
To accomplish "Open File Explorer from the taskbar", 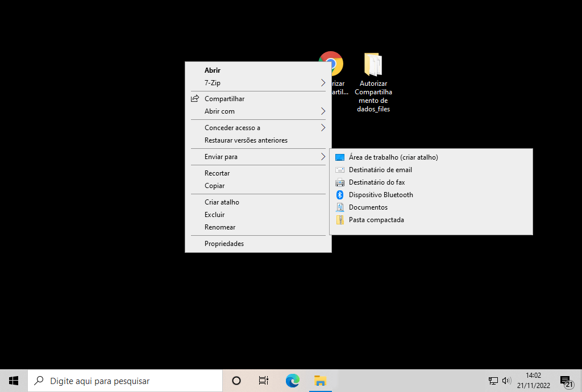I will tap(321, 381).
